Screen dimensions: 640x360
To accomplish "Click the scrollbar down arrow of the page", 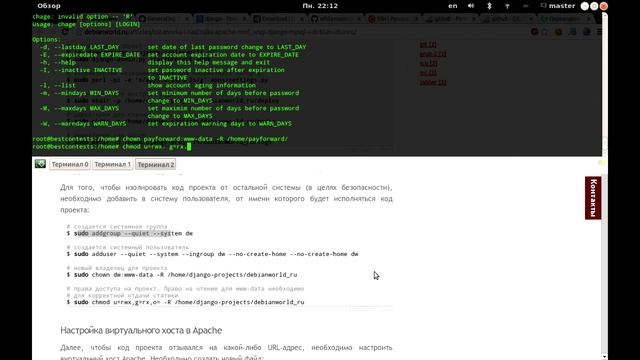I will click(604, 356).
